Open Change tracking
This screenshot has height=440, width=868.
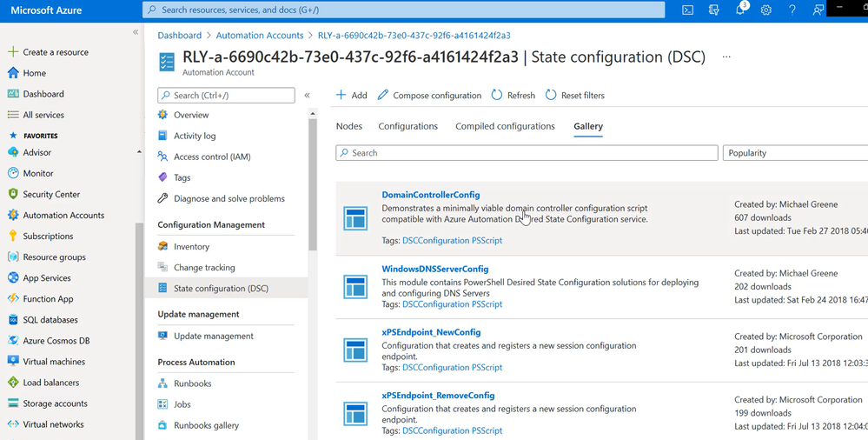pyautogui.click(x=196, y=268)
